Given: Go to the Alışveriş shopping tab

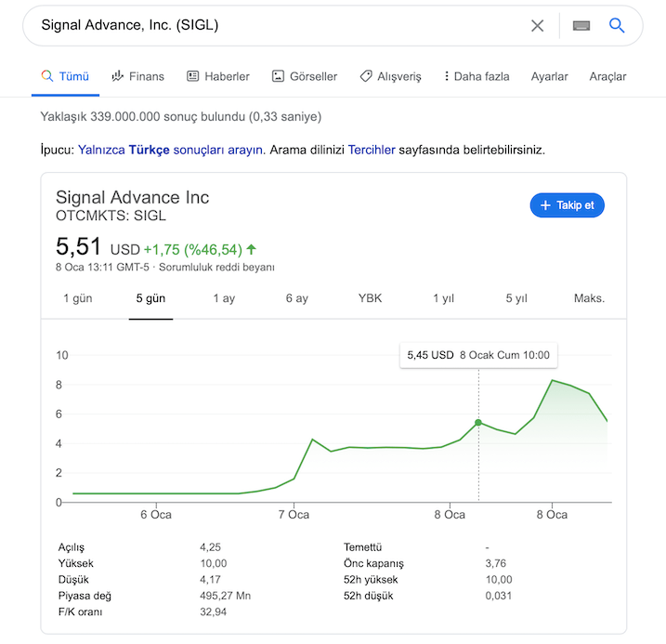Looking at the screenshot, I should (390, 76).
